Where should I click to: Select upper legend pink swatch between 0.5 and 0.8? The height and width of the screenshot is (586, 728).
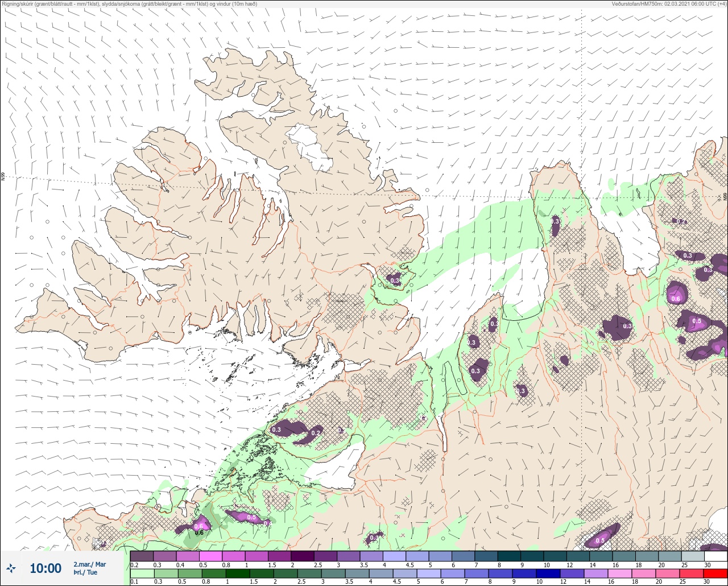point(210,556)
